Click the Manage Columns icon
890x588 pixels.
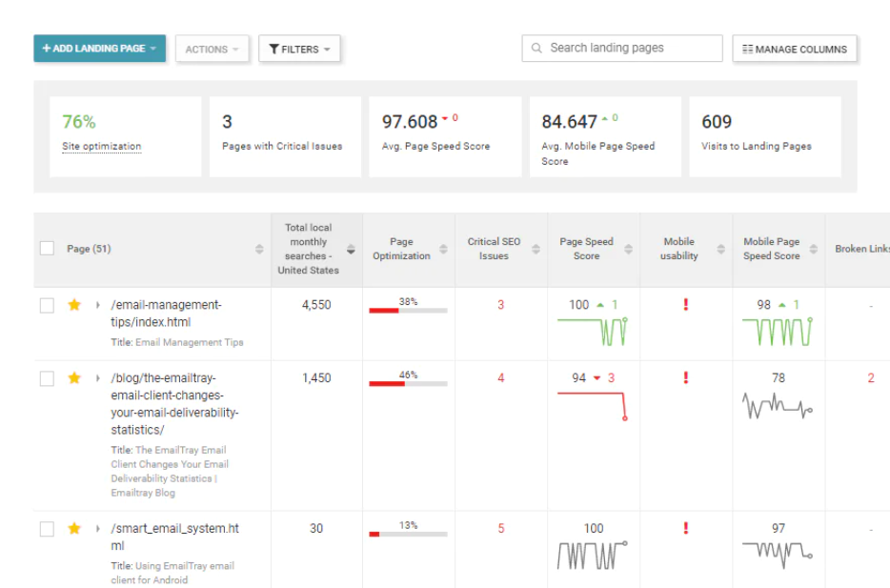746,49
